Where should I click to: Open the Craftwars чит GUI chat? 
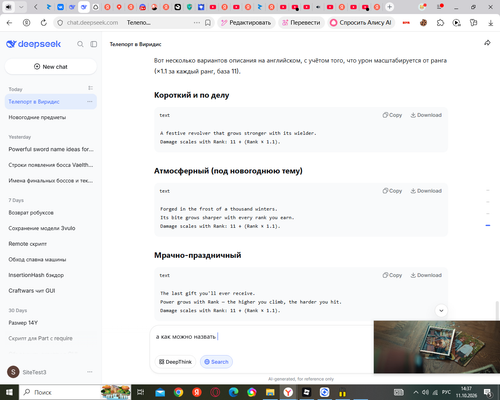51,291
